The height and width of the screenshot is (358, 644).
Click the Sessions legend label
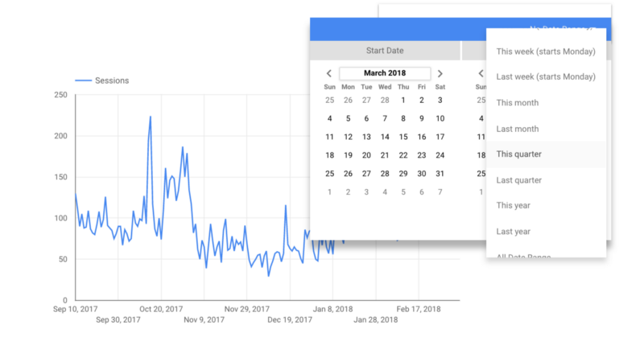pyautogui.click(x=112, y=80)
